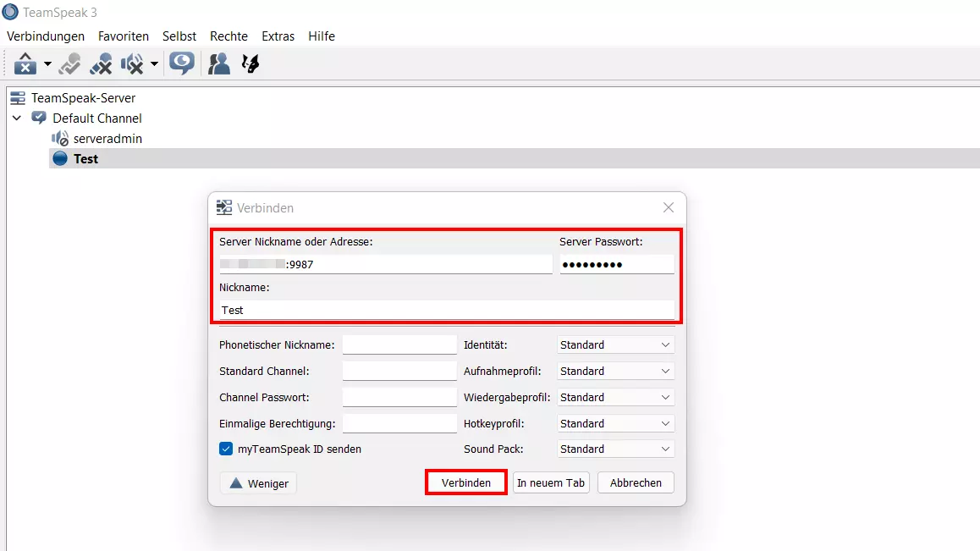Click the Verbinden dialog title icon
The image size is (980, 551).
[x=223, y=207]
